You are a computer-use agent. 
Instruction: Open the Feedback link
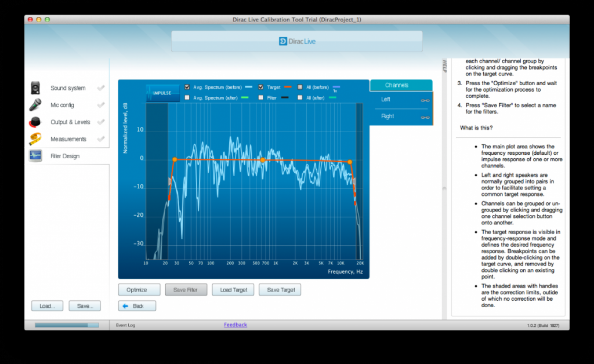point(236,325)
